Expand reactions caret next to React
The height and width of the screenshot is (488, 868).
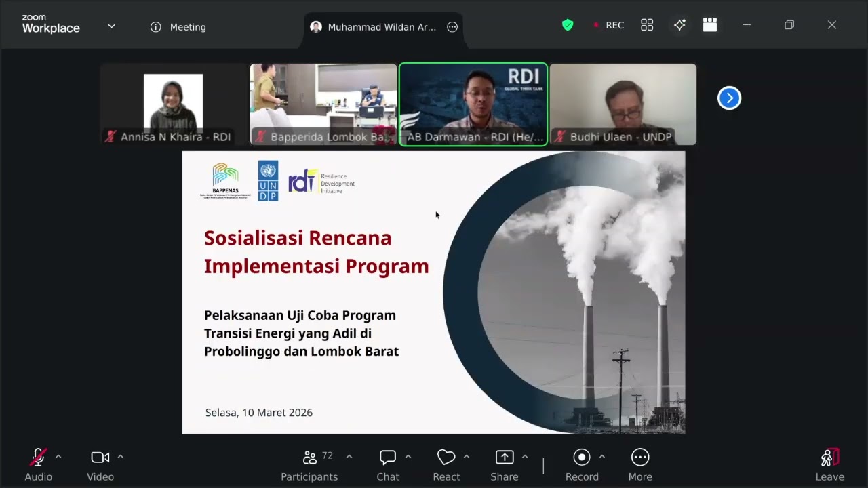(467, 457)
